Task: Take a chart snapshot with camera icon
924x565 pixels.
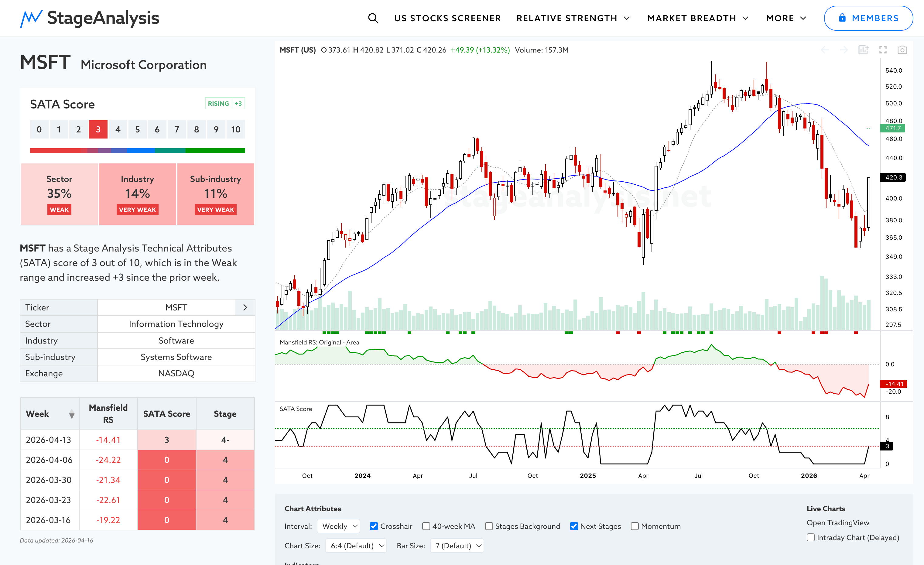Action: [902, 50]
